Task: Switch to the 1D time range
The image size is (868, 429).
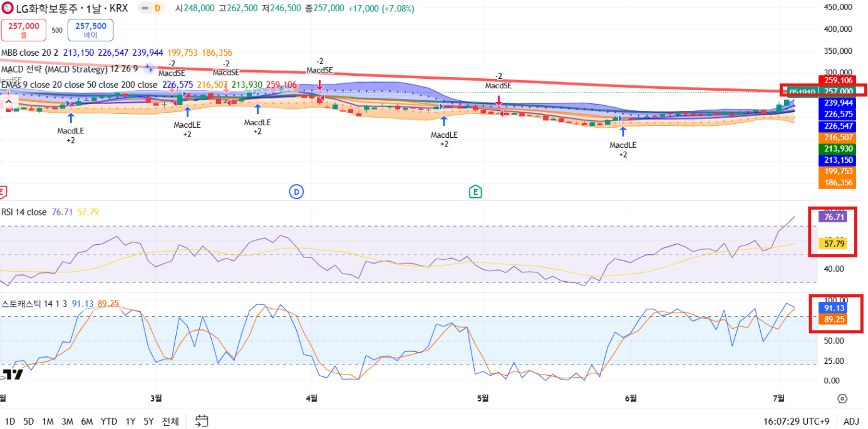Action: 9,421
